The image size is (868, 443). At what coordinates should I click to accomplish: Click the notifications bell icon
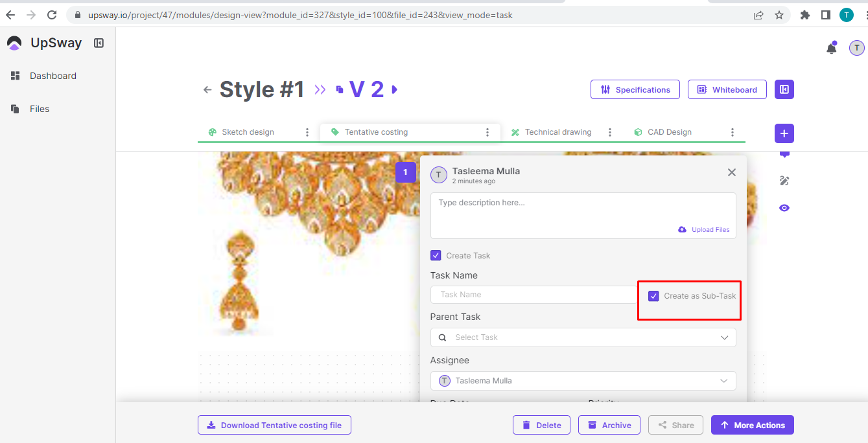click(x=831, y=48)
